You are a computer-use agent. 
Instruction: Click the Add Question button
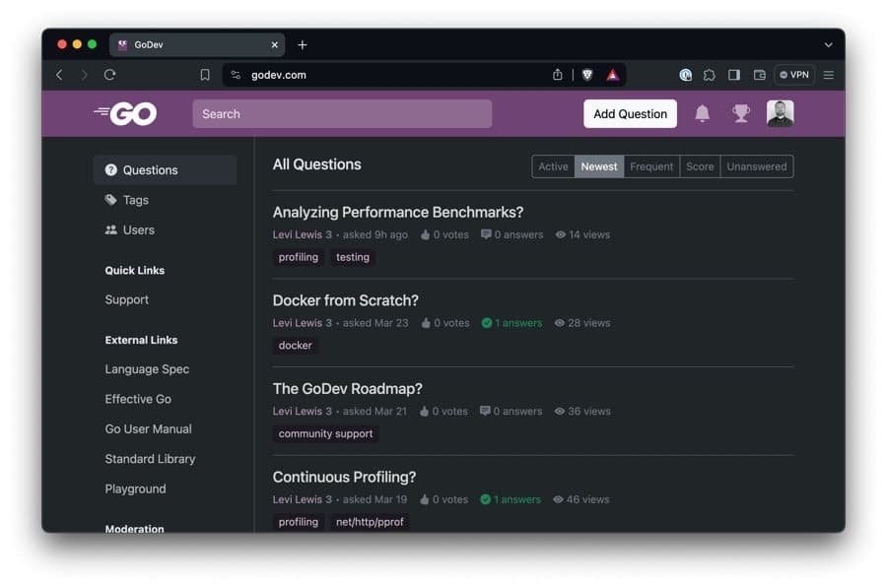point(630,113)
